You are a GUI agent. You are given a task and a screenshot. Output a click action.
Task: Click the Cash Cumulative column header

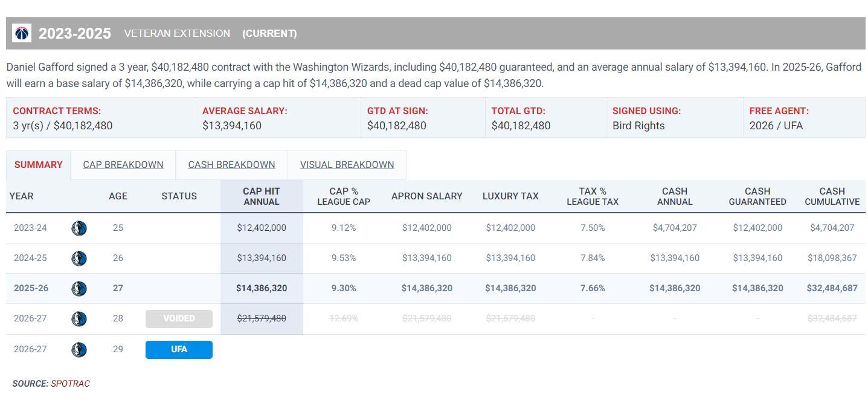pos(832,196)
